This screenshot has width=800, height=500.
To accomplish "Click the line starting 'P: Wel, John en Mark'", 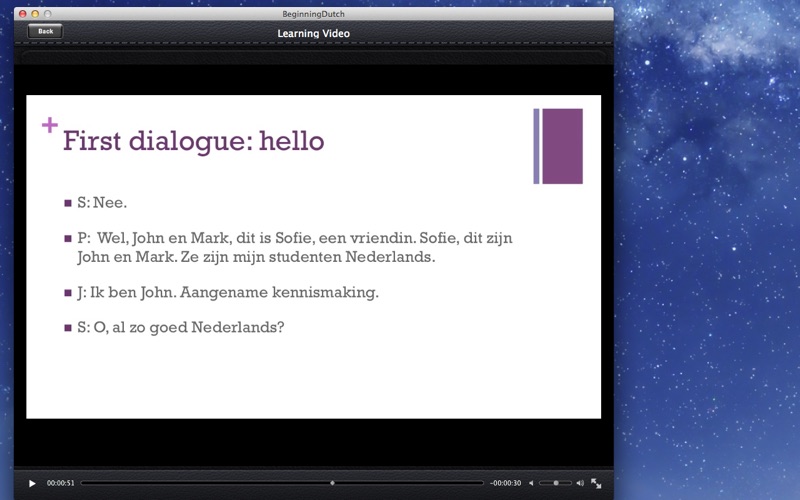I will click(x=295, y=247).
